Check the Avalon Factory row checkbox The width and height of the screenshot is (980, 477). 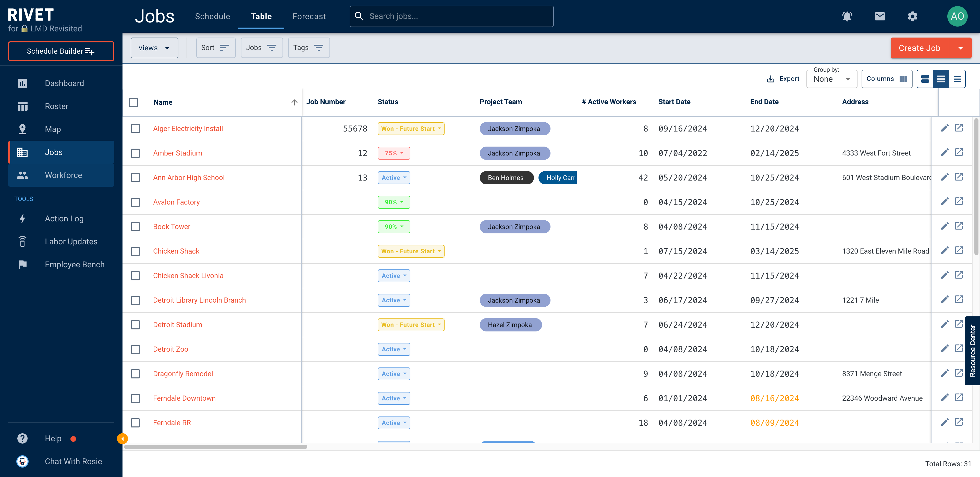point(135,202)
